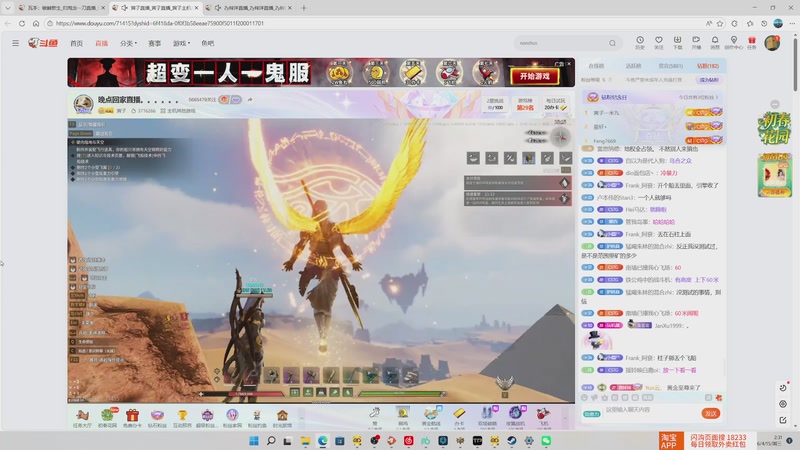Switch to the 贵宾 VIP tab

coord(670,66)
